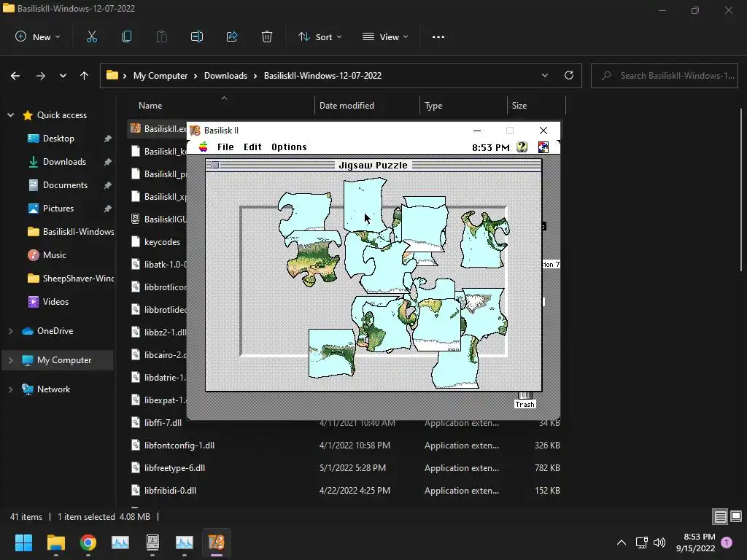Open the notification badge in tray

click(x=727, y=542)
